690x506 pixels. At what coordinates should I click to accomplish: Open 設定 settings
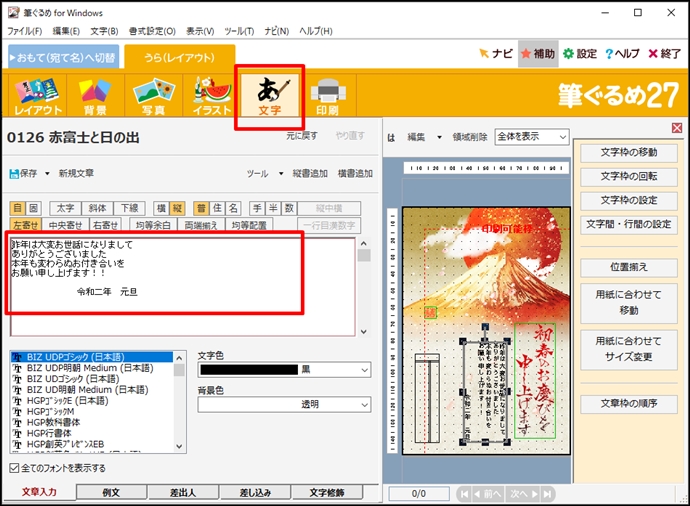pos(580,54)
